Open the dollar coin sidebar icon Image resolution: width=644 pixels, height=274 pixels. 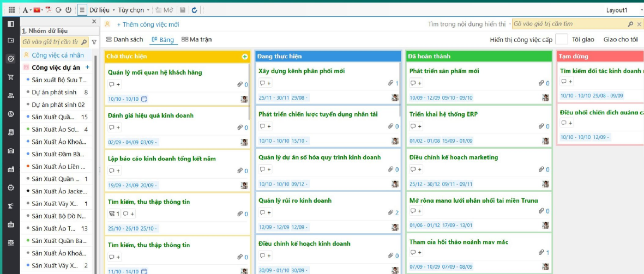pyautogui.click(x=10, y=114)
